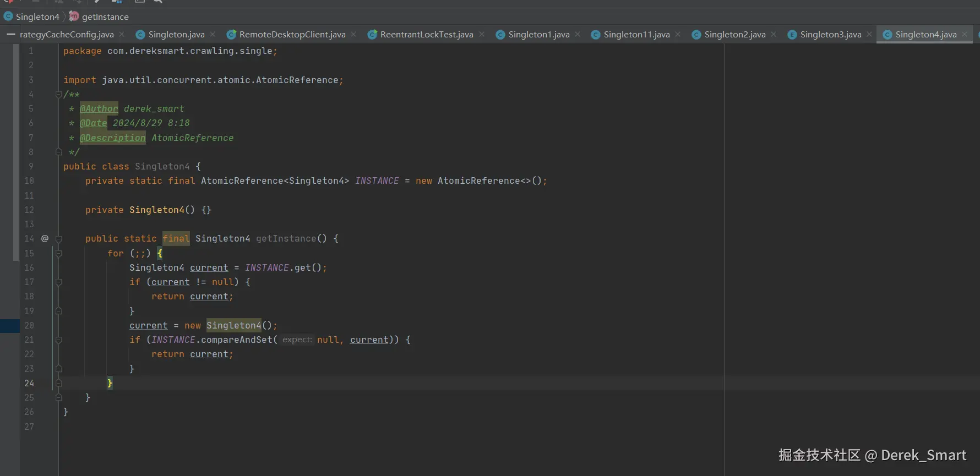980x476 pixels.
Task: Close the Singleton11.java tab
Action: click(x=678, y=34)
